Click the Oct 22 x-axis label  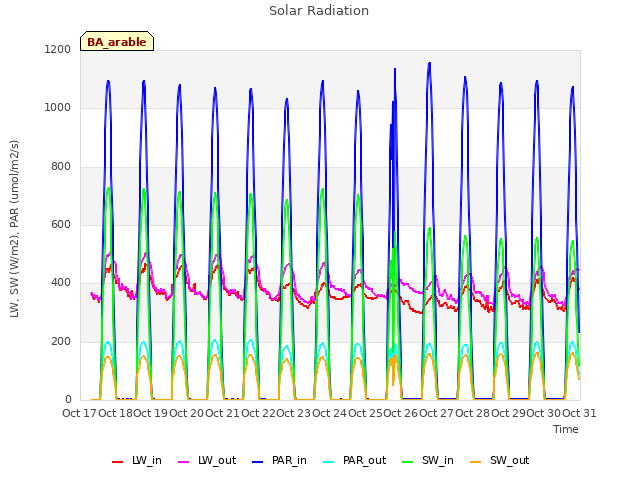(x=258, y=413)
